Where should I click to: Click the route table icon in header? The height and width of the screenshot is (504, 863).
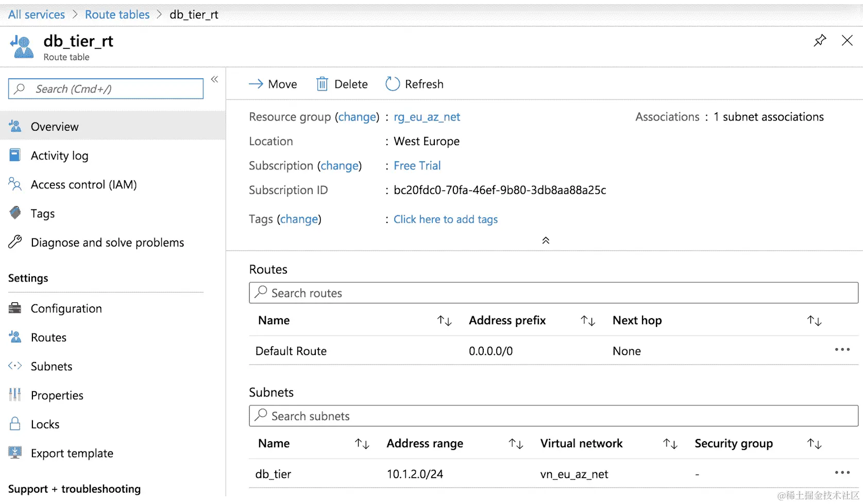pyautogui.click(x=22, y=47)
